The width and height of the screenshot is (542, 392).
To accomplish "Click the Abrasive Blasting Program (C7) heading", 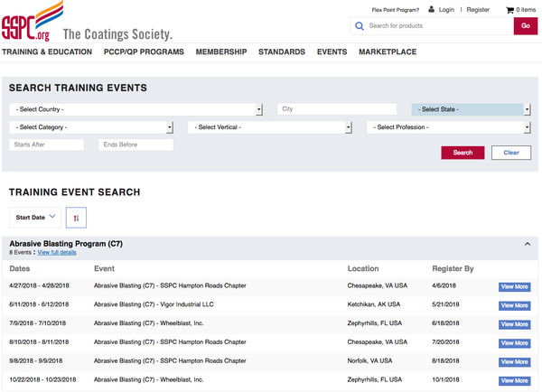I will [x=66, y=244].
